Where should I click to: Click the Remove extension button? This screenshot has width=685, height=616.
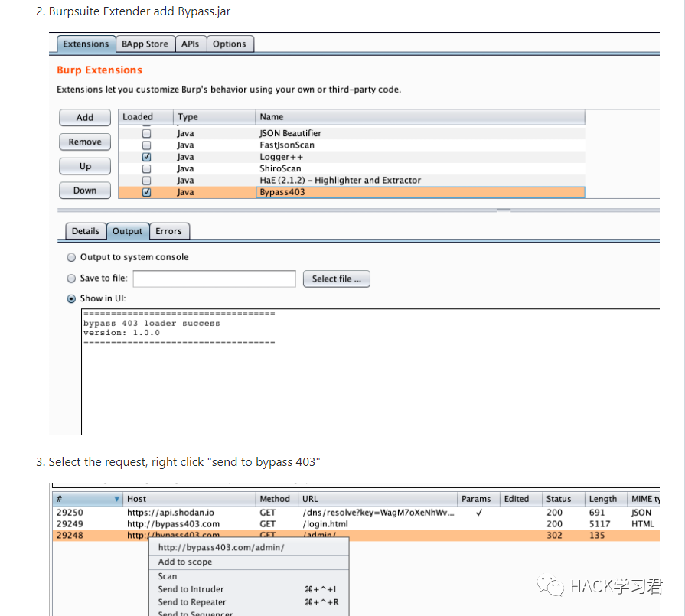(x=85, y=142)
